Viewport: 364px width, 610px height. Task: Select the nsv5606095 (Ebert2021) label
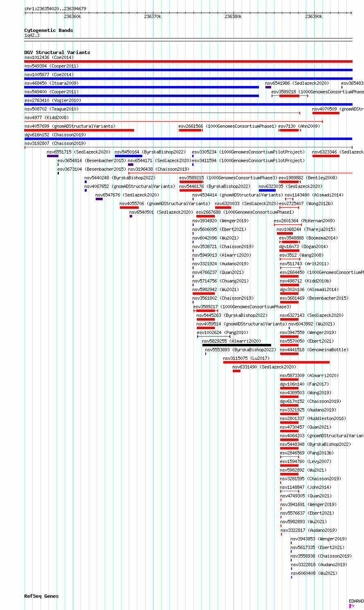(220, 229)
